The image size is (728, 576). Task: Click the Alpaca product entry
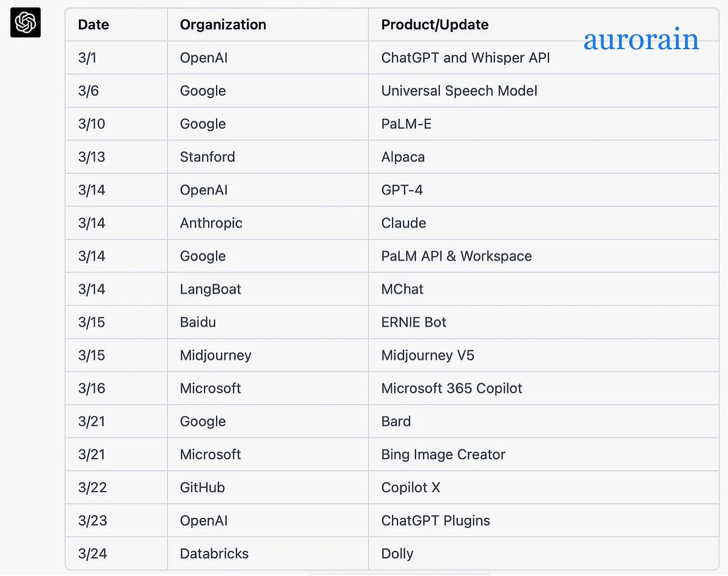[x=403, y=157]
